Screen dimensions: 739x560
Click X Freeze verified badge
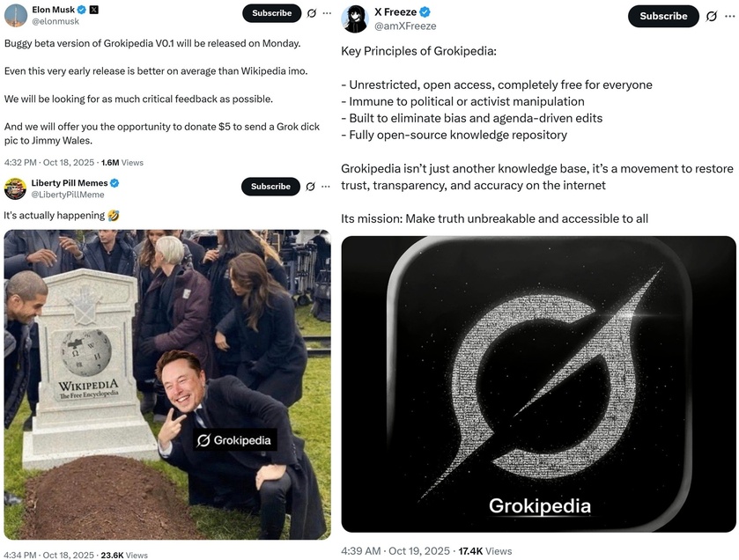coord(425,12)
